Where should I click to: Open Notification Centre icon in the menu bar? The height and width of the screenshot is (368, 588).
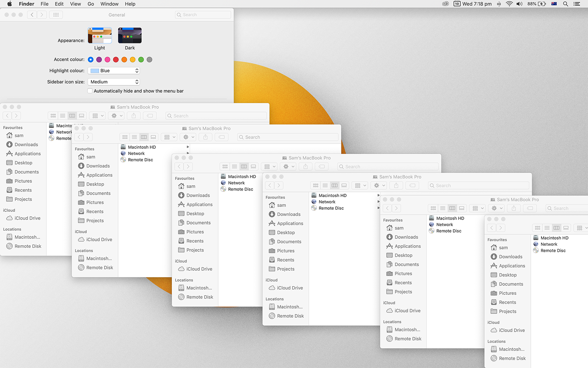pyautogui.click(x=577, y=4)
